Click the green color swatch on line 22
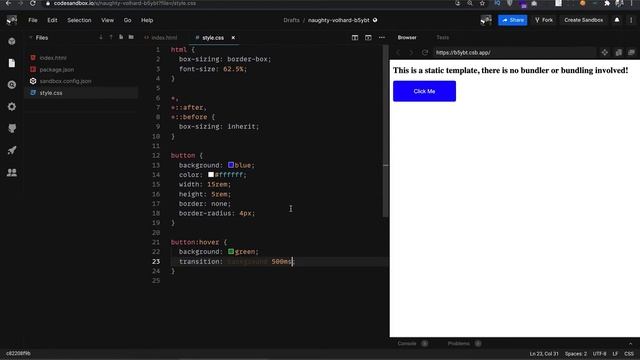 231,251
